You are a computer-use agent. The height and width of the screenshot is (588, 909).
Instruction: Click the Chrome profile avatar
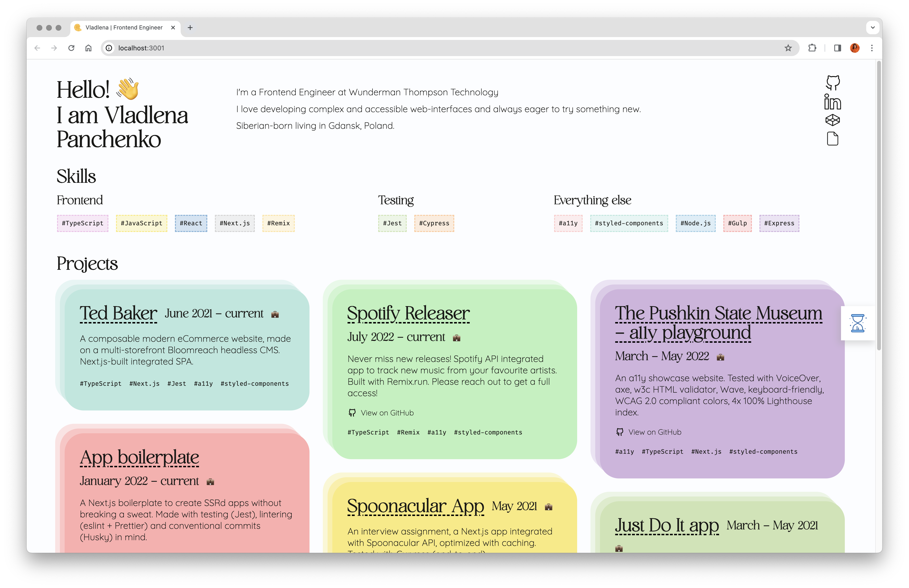pos(855,48)
